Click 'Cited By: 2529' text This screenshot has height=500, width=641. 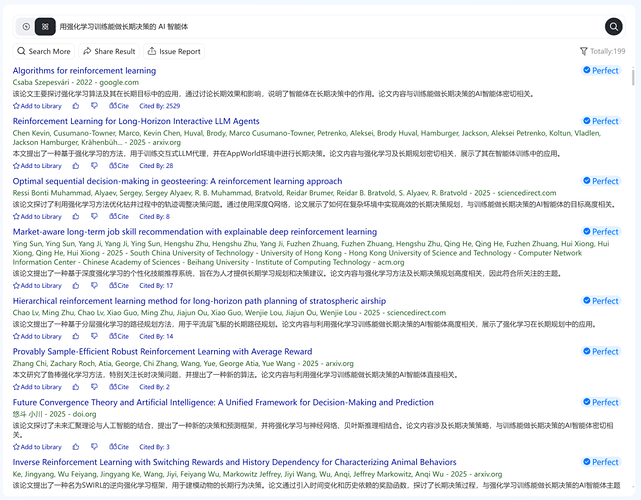[159, 106]
